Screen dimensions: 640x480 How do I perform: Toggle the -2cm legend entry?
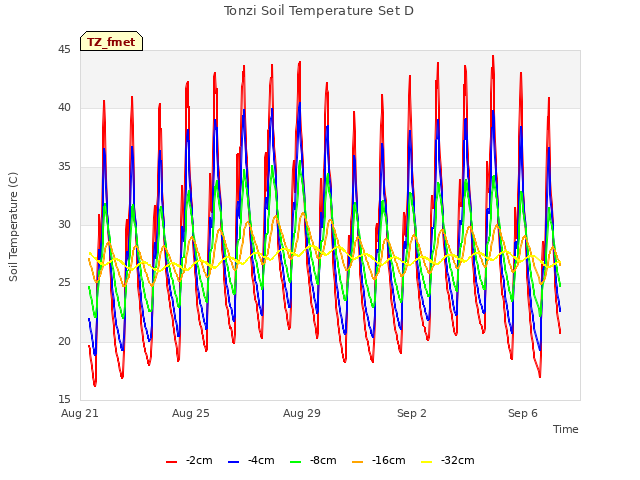[189, 461]
